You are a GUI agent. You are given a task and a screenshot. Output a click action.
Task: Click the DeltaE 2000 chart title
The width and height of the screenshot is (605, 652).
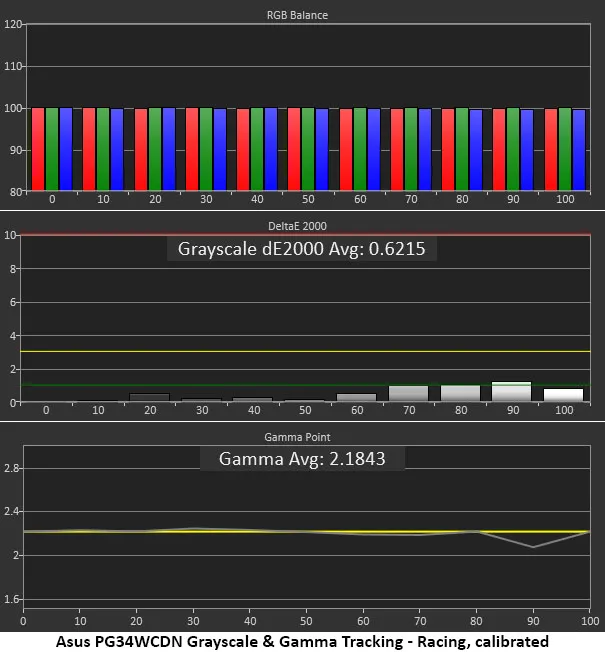point(302,226)
